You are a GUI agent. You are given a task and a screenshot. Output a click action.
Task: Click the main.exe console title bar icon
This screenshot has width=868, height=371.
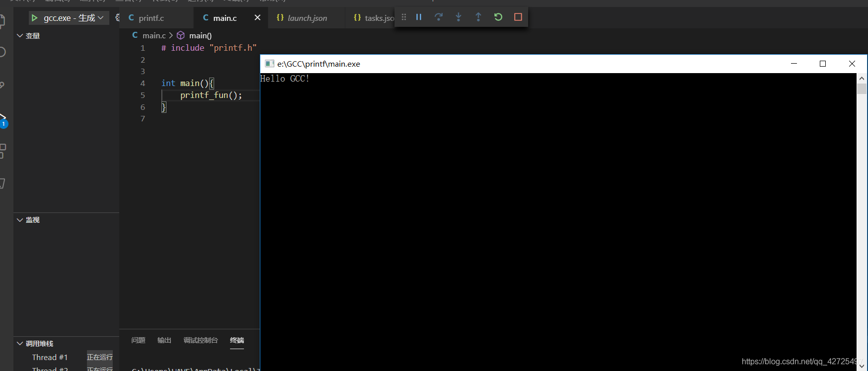[x=269, y=64]
